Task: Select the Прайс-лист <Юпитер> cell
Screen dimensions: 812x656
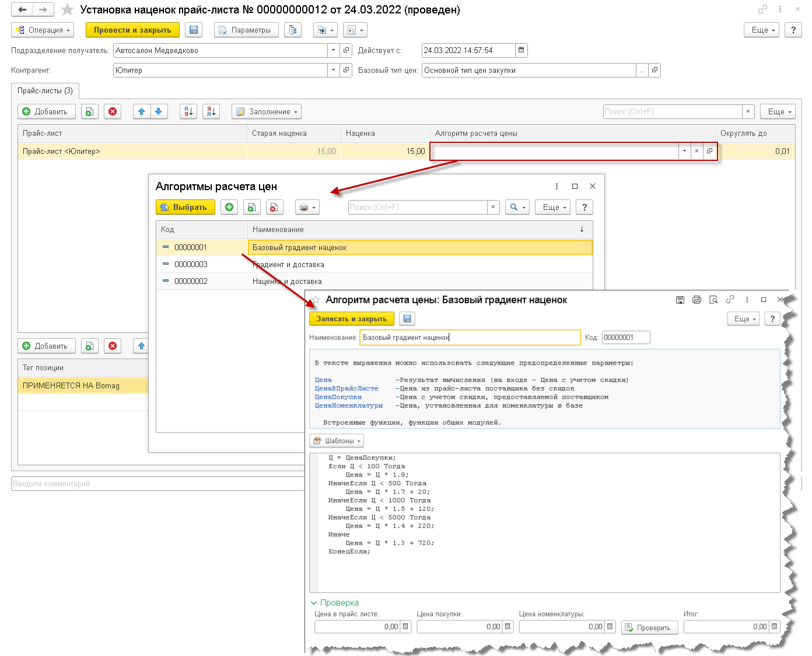Action: click(x=132, y=151)
